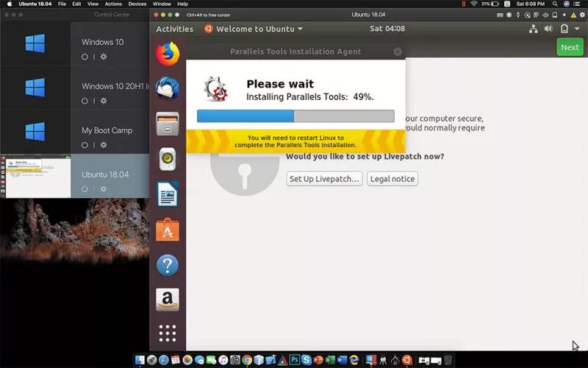Open the Legal notice button
Image resolution: width=588 pixels, height=368 pixels.
point(392,179)
